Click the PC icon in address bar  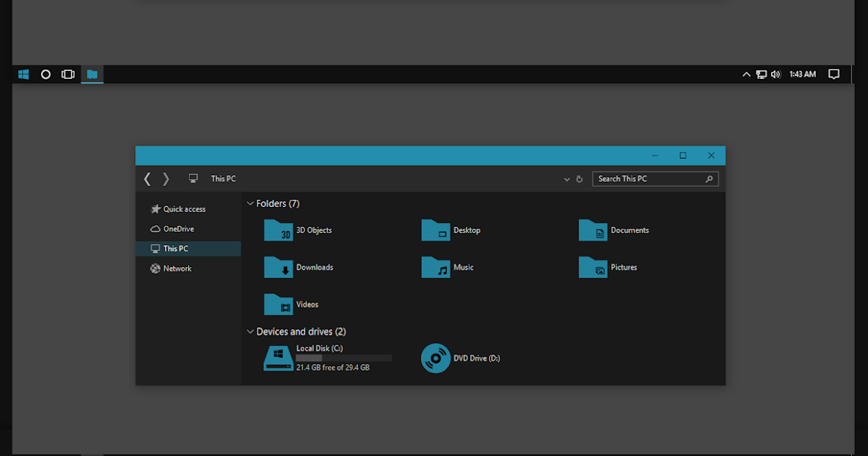(x=193, y=178)
